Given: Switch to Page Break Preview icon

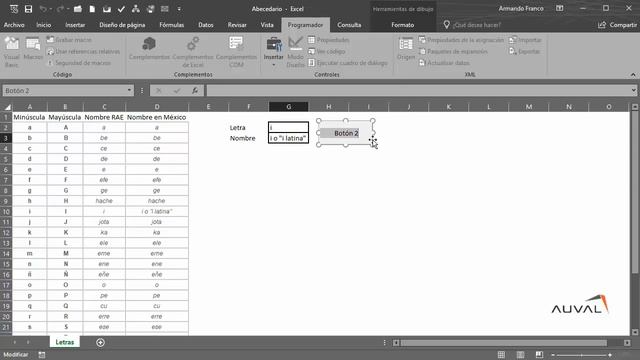Looking at the screenshot, I should pyautogui.click(x=539, y=355).
